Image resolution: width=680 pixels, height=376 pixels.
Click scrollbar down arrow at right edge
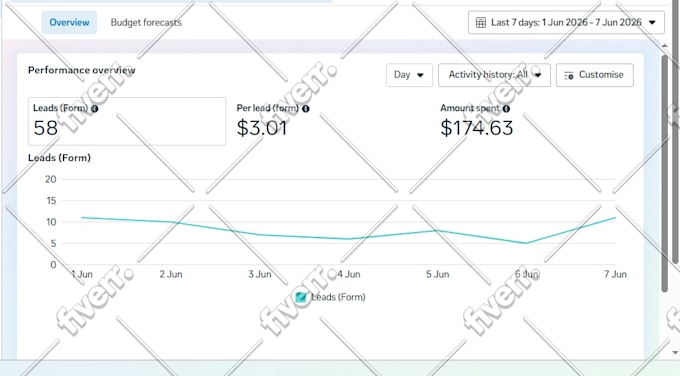tap(675, 353)
